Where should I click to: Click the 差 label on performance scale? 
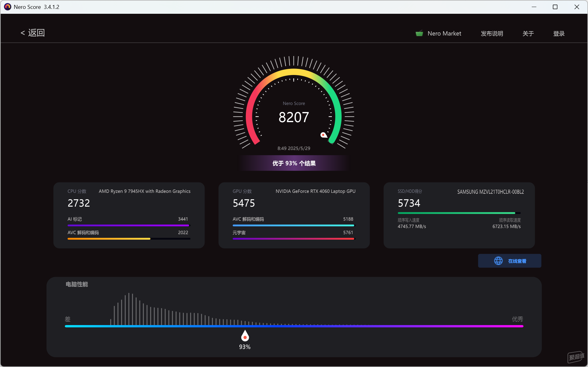pyautogui.click(x=68, y=319)
